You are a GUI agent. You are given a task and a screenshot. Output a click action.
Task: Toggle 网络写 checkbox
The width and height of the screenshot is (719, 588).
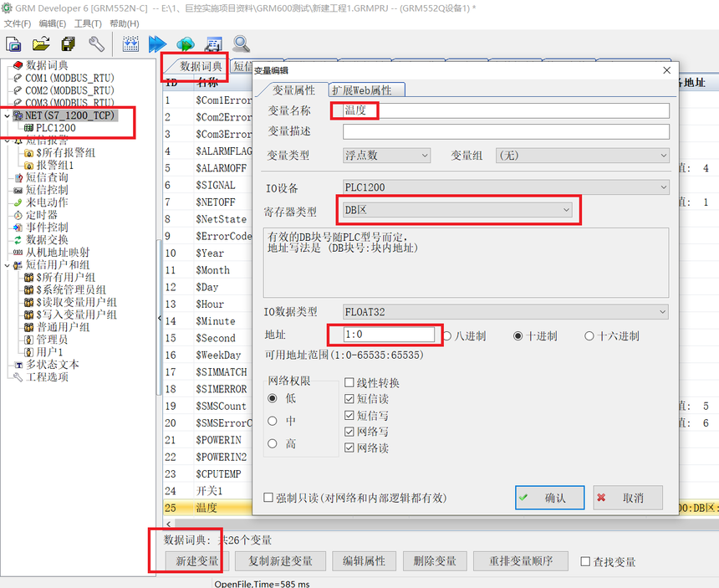pyautogui.click(x=349, y=432)
